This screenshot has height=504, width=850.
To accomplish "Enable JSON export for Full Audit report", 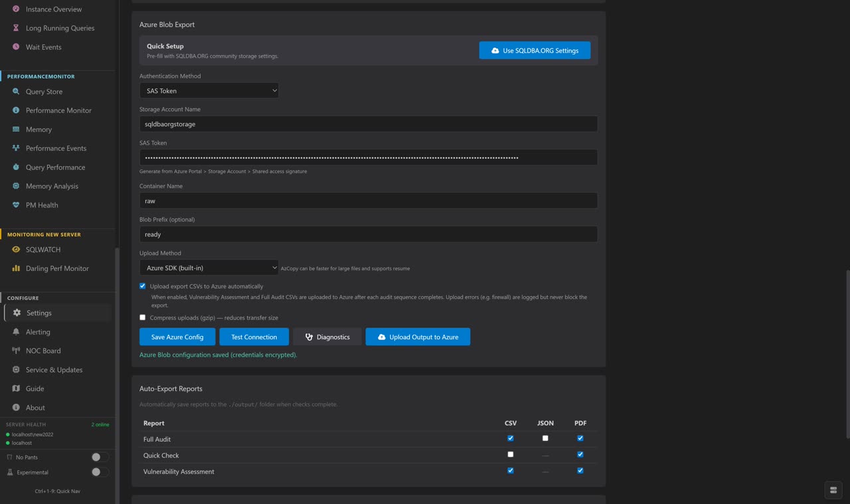I will pyautogui.click(x=545, y=438).
